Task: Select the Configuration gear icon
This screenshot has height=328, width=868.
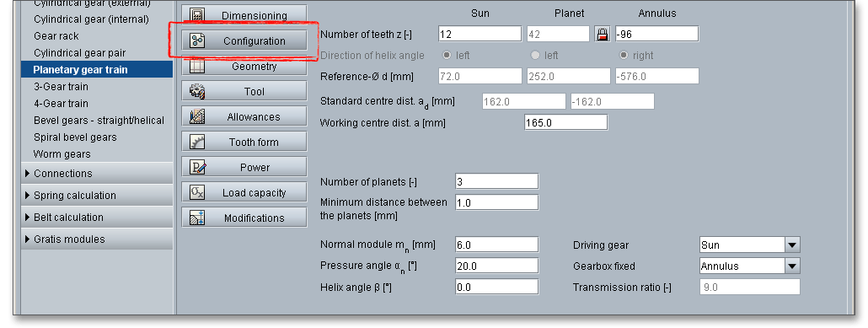Action: tap(198, 41)
